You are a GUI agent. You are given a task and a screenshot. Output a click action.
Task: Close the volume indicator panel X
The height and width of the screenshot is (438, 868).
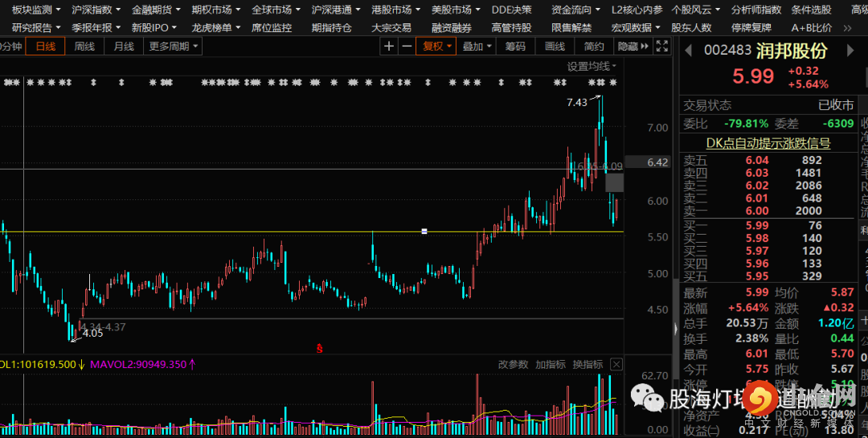tap(616, 364)
